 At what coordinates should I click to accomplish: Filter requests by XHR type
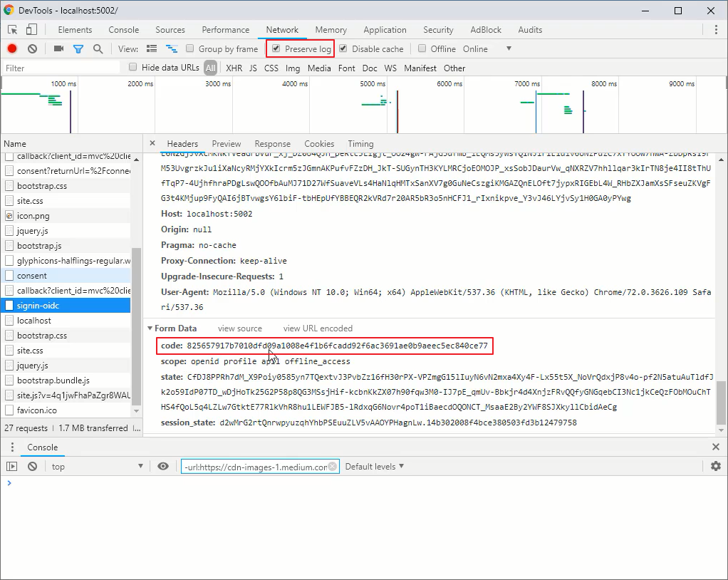click(x=234, y=68)
